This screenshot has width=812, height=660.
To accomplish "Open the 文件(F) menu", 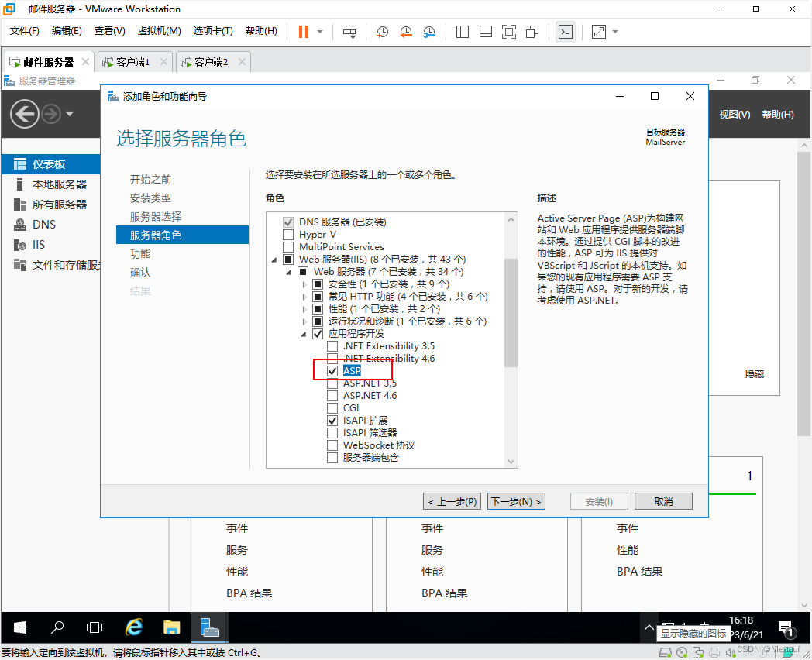I will click(x=24, y=31).
